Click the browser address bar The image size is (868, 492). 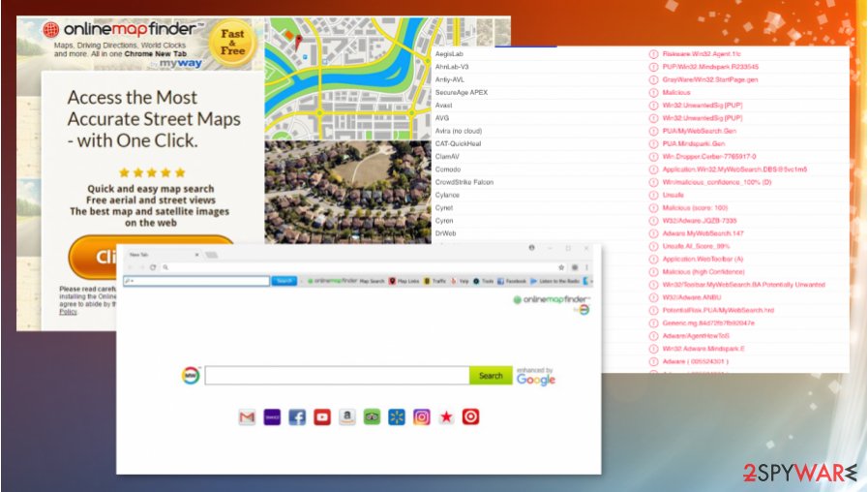pos(360,267)
